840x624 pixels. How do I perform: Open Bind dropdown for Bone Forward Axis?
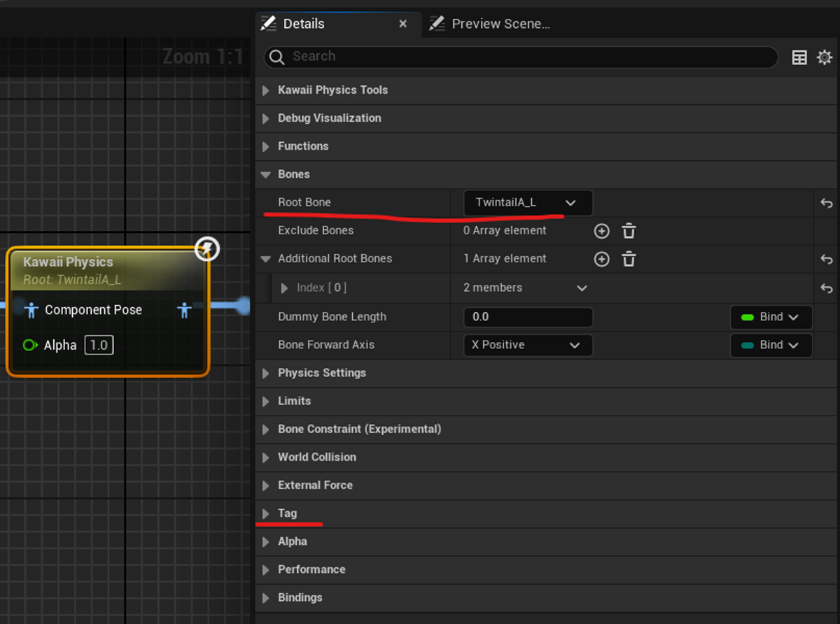click(771, 345)
